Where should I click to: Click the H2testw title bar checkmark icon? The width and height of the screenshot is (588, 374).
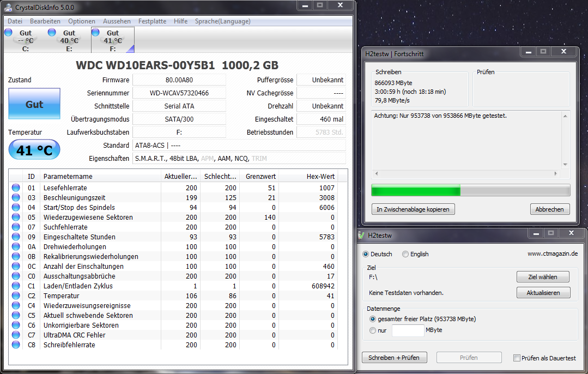pos(361,235)
